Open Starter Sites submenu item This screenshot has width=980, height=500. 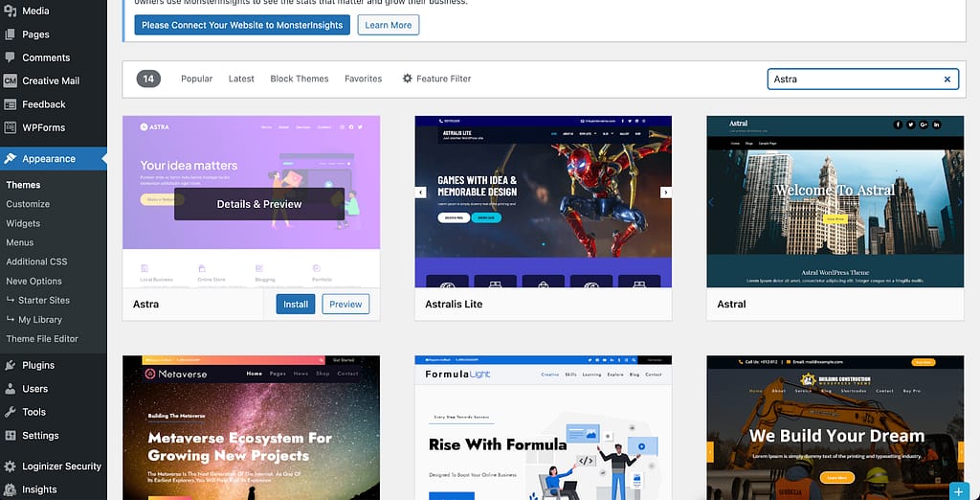coord(38,301)
